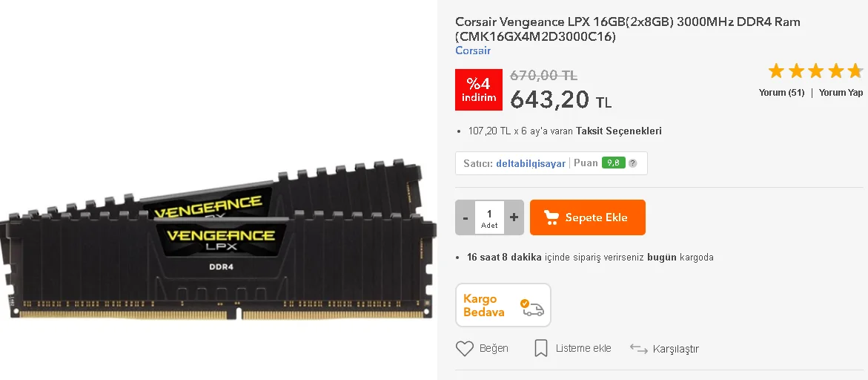This screenshot has width=868, height=380.
Task: Click the delivery truck icon in Kargo Bedava
Action: tap(532, 307)
